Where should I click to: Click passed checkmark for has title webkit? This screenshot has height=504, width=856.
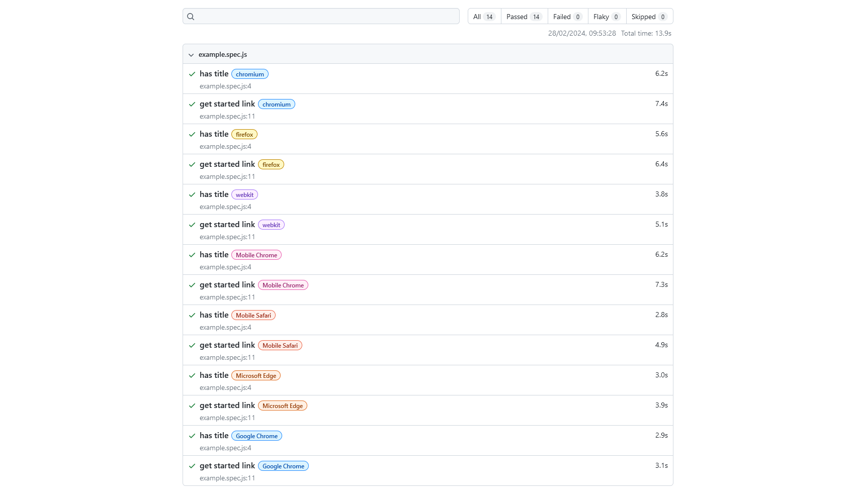[192, 194]
